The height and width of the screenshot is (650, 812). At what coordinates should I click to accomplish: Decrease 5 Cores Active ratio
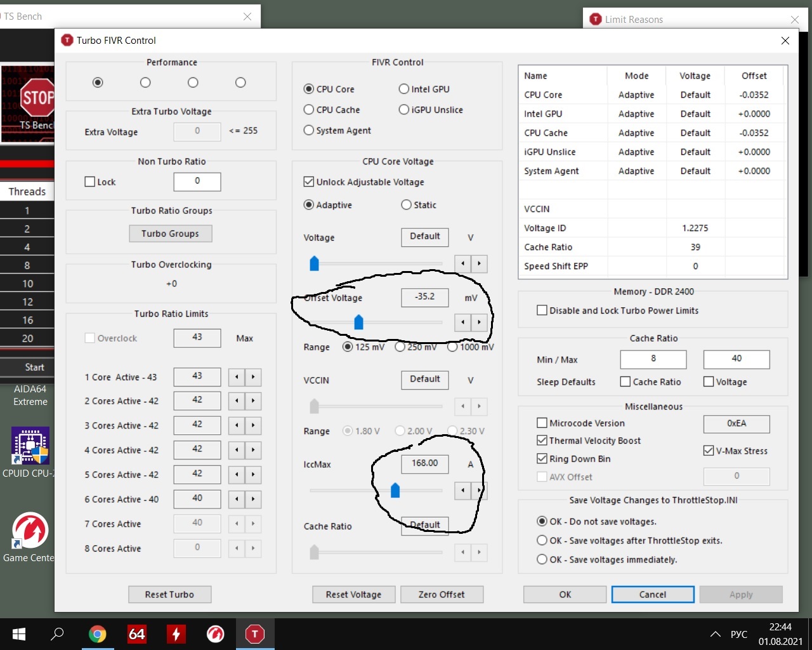coord(237,475)
